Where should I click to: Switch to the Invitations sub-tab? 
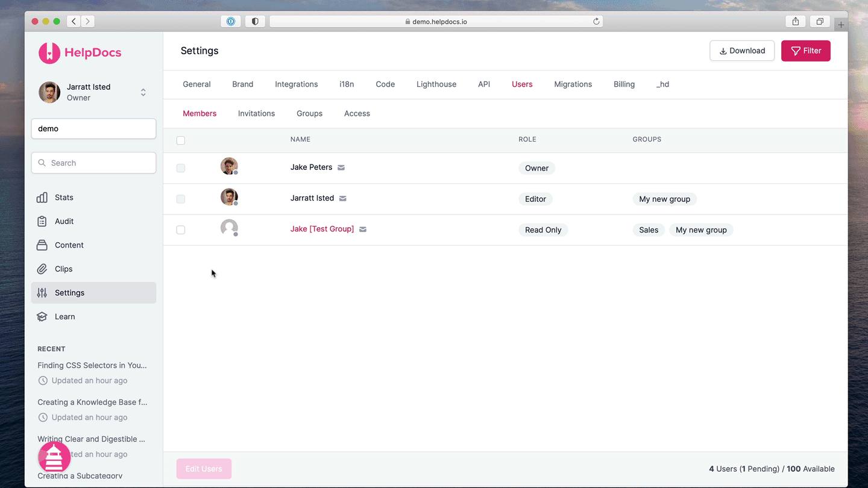tap(256, 113)
